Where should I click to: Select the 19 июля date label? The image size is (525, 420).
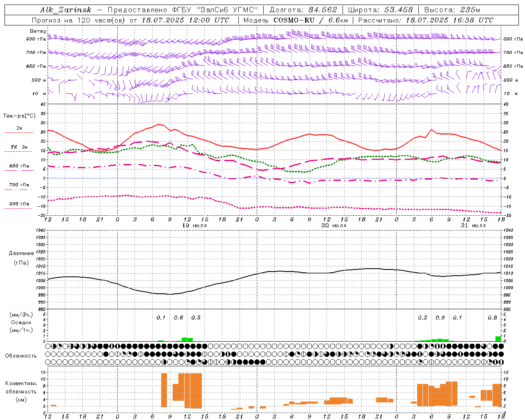tap(194, 226)
